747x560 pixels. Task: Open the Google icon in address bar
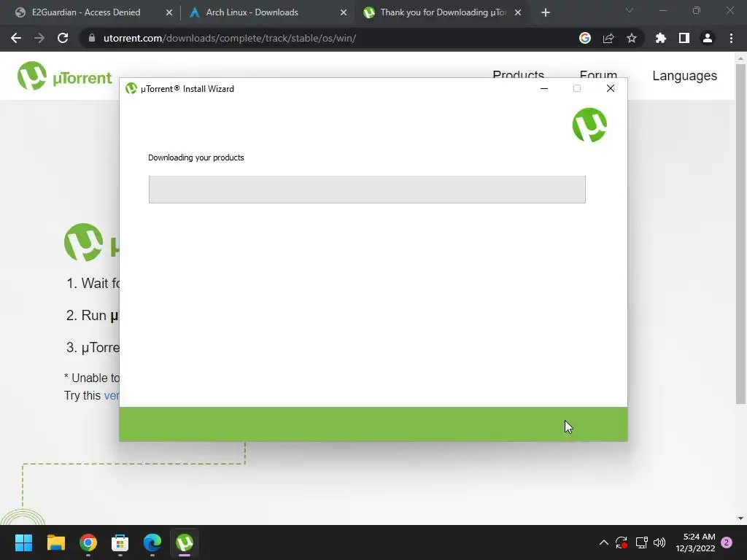(x=585, y=38)
